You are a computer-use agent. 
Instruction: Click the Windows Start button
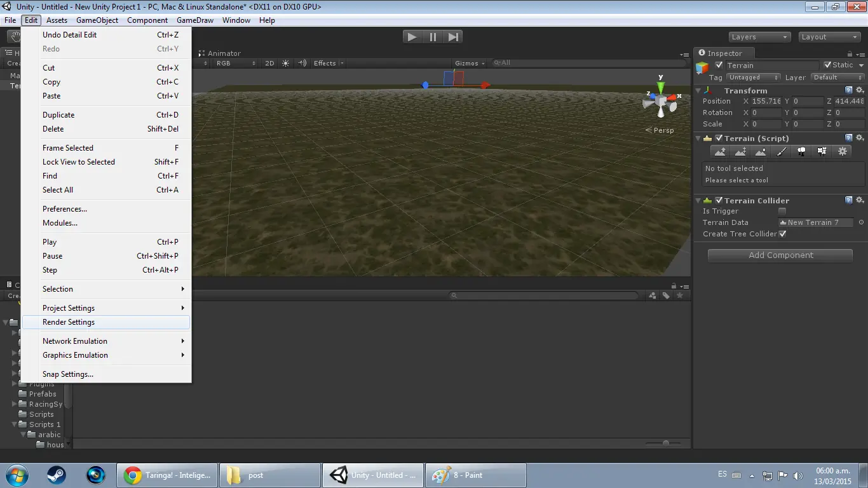pyautogui.click(x=16, y=475)
